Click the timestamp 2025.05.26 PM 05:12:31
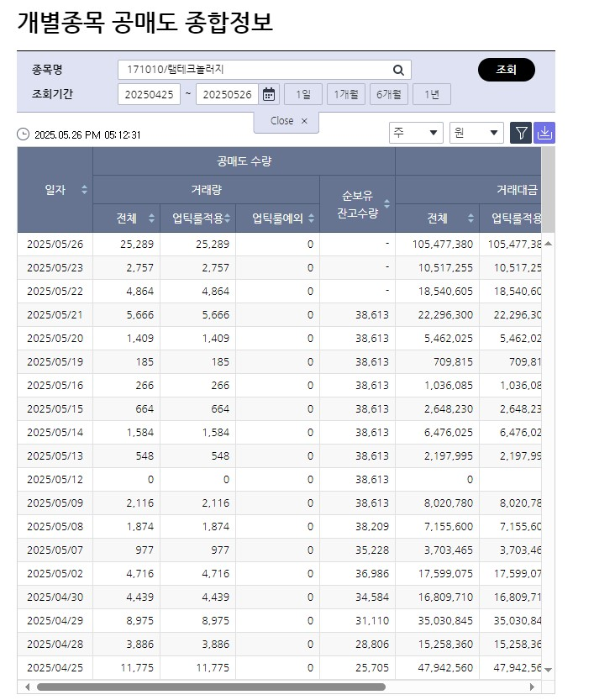 tap(87, 134)
